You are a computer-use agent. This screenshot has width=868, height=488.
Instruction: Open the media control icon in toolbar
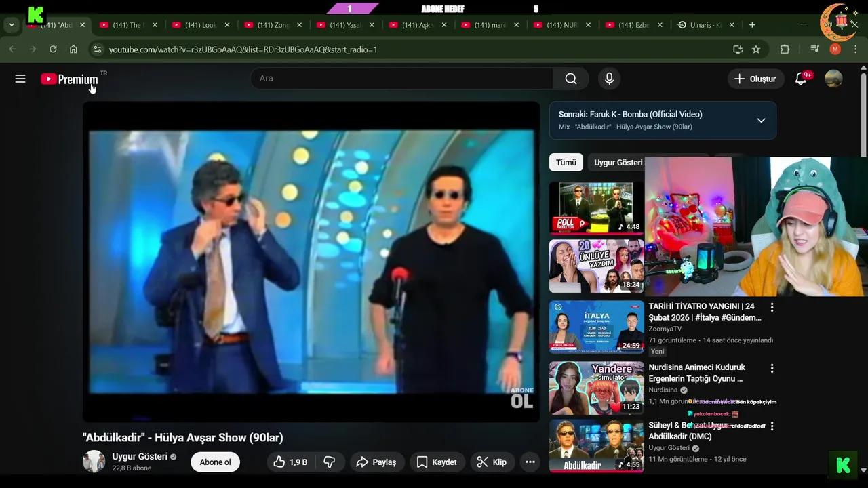pyautogui.click(x=815, y=49)
